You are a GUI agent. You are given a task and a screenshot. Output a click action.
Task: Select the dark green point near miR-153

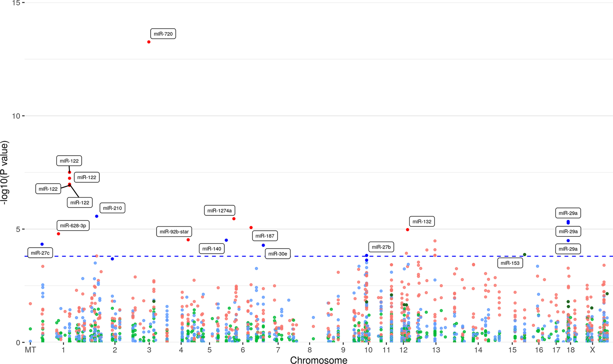point(525,255)
